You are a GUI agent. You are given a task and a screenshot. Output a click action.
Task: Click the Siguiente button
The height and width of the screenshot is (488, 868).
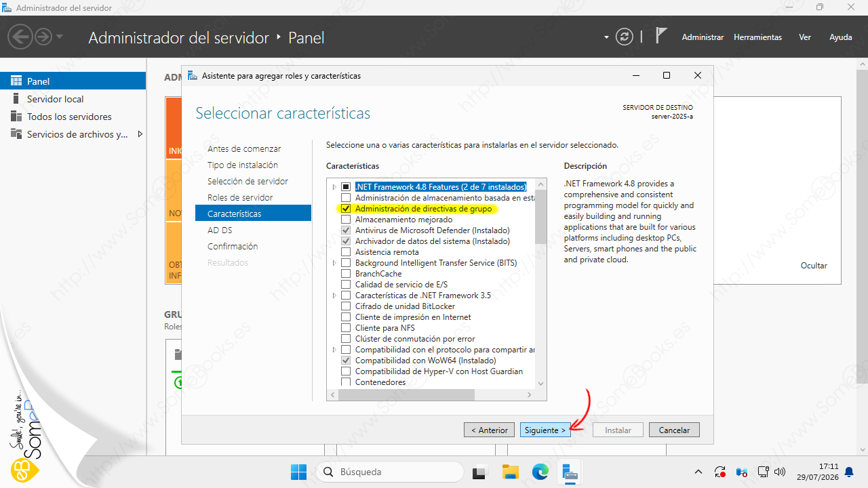click(545, 430)
